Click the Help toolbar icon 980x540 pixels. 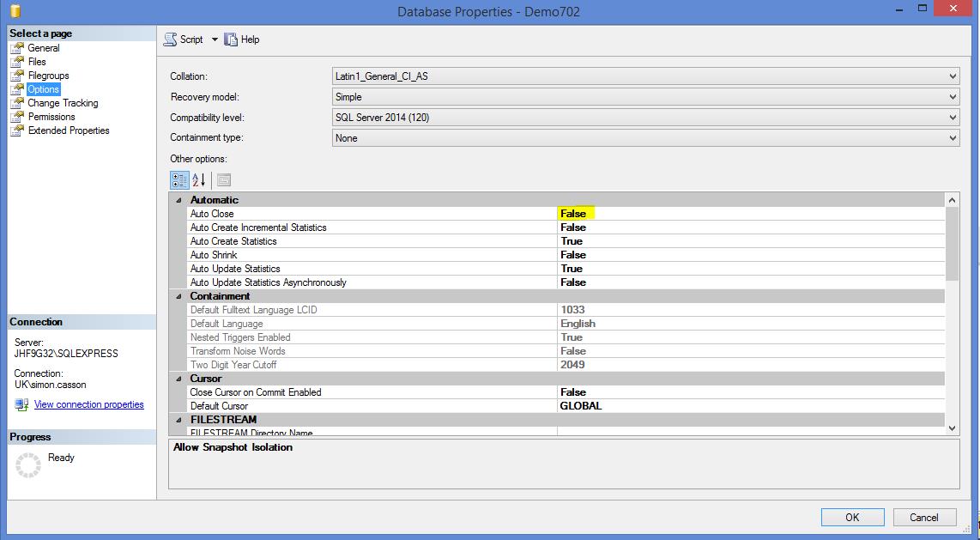229,39
